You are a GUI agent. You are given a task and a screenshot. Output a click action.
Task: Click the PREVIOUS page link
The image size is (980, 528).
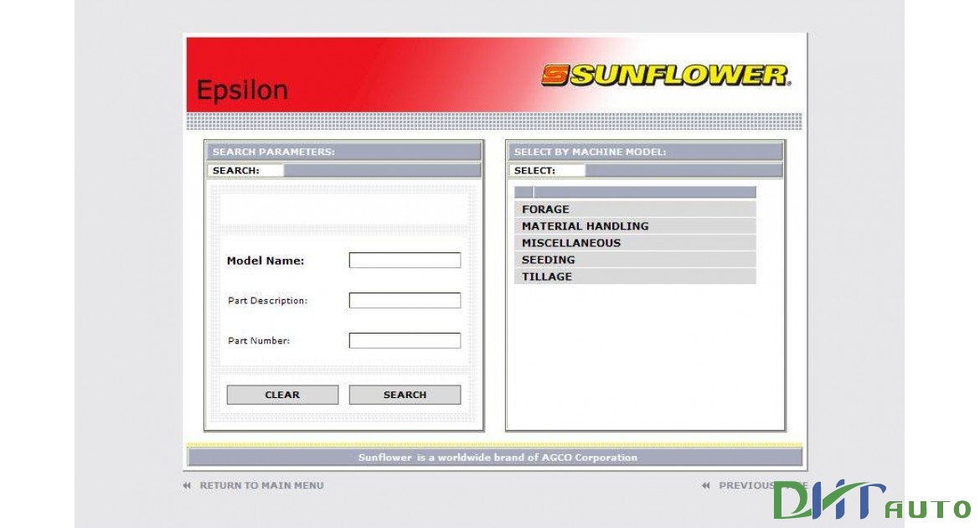(762, 485)
